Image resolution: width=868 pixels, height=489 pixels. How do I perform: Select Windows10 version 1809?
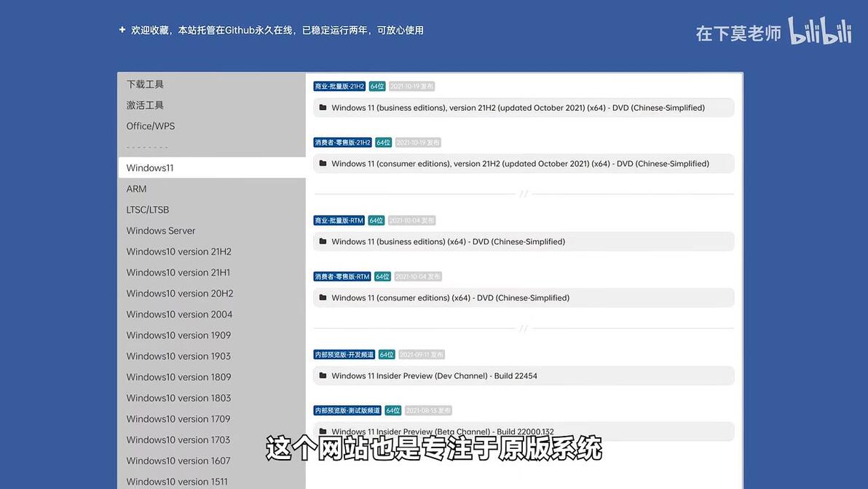point(211,377)
